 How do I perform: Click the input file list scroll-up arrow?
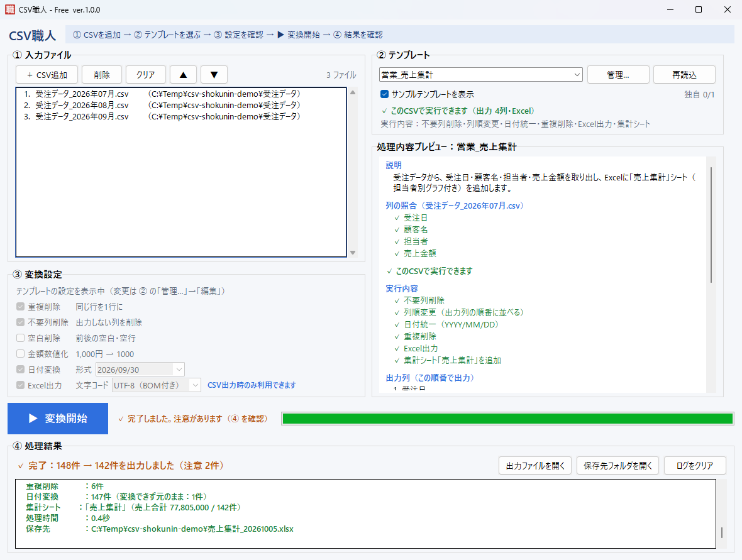coord(353,92)
